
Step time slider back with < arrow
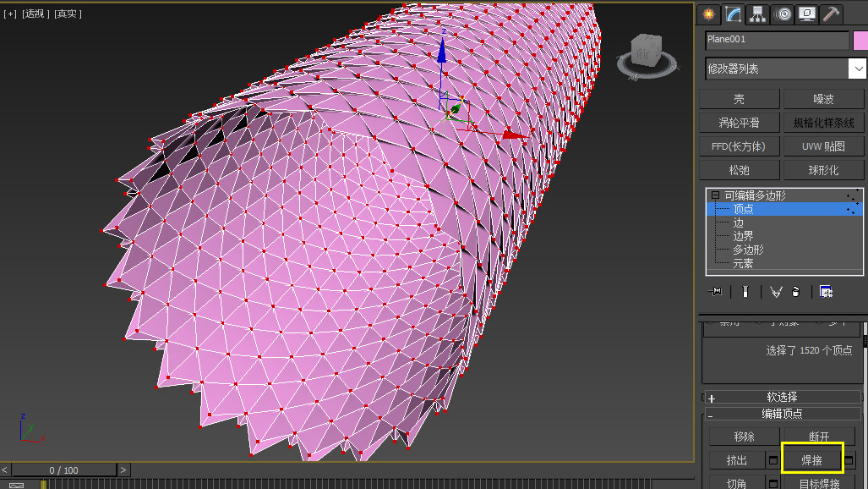coord(4,470)
